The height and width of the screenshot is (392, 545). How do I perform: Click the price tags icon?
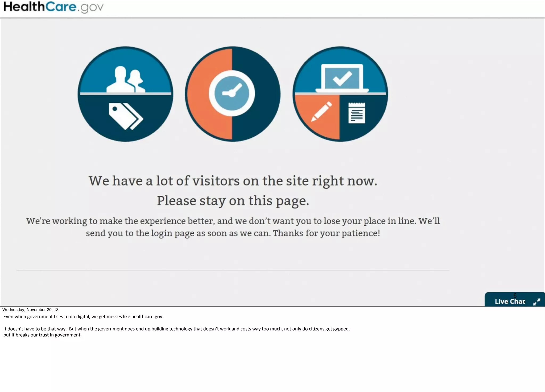click(126, 116)
